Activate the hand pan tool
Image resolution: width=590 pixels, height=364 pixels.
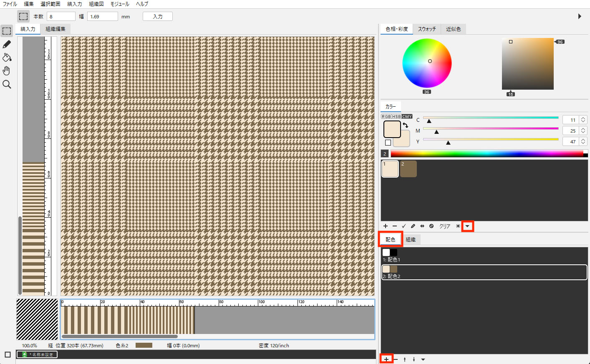click(x=7, y=71)
